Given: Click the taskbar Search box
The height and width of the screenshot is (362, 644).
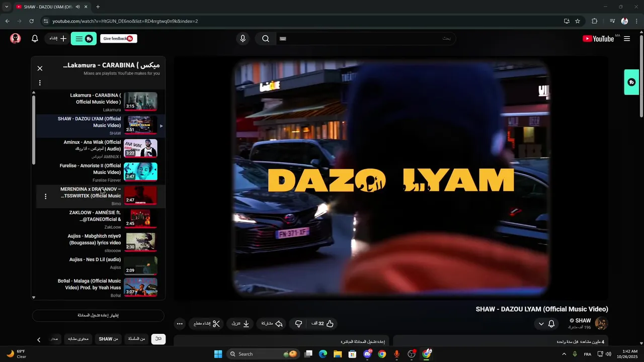Looking at the screenshot, I should click(263, 354).
